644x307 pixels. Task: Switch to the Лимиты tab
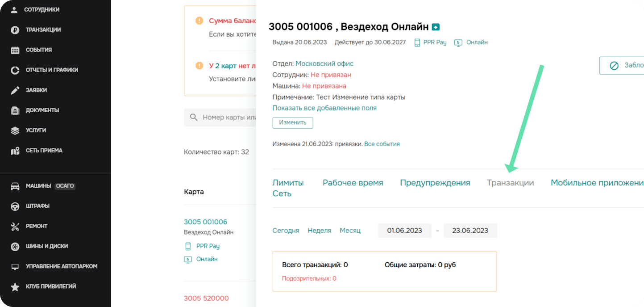click(x=288, y=183)
